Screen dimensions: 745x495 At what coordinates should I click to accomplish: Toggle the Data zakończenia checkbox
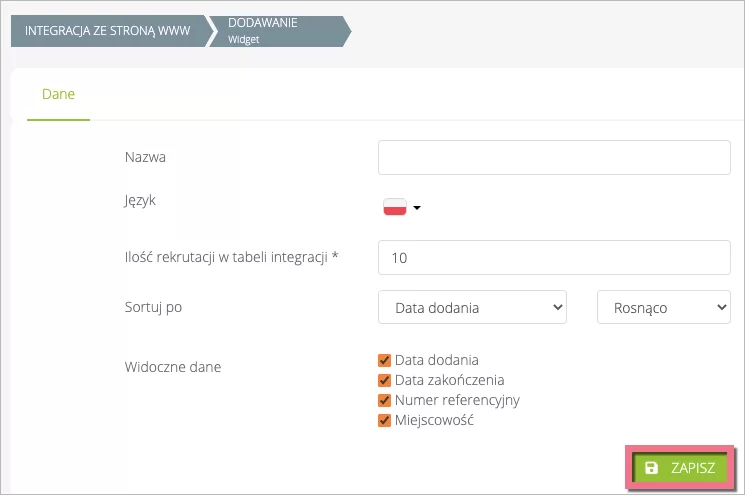pyautogui.click(x=384, y=380)
